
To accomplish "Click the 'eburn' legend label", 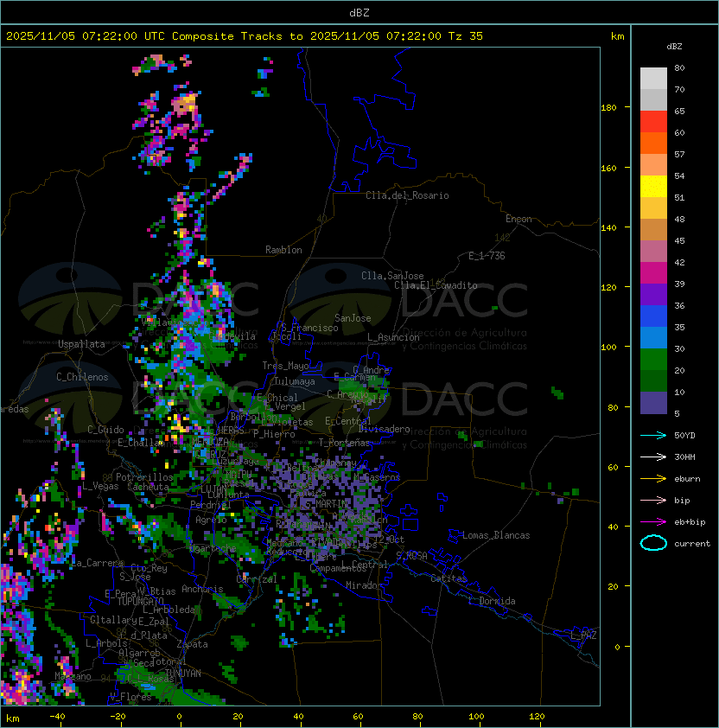I will click(687, 479).
